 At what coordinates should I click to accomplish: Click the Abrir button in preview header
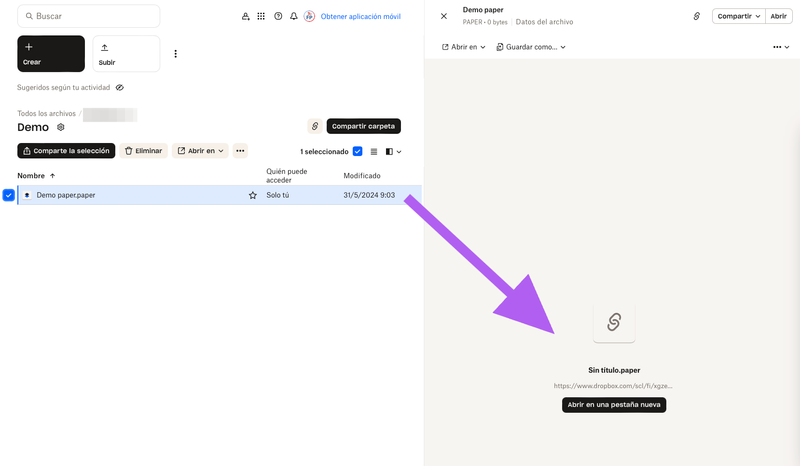click(x=779, y=16)
